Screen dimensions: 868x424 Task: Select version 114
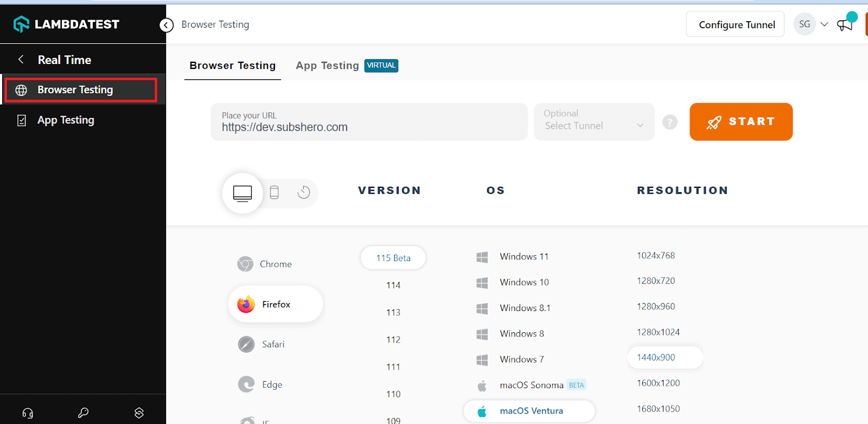click(393, 285)
